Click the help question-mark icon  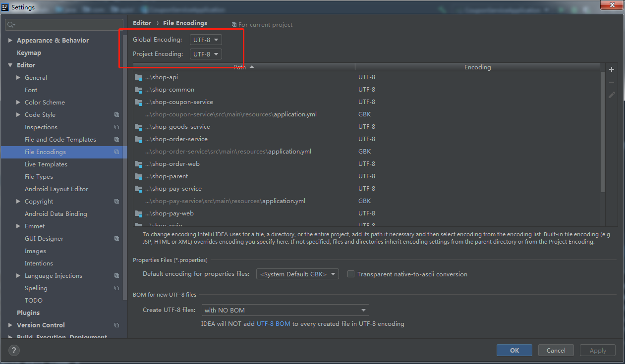(13, 350)
